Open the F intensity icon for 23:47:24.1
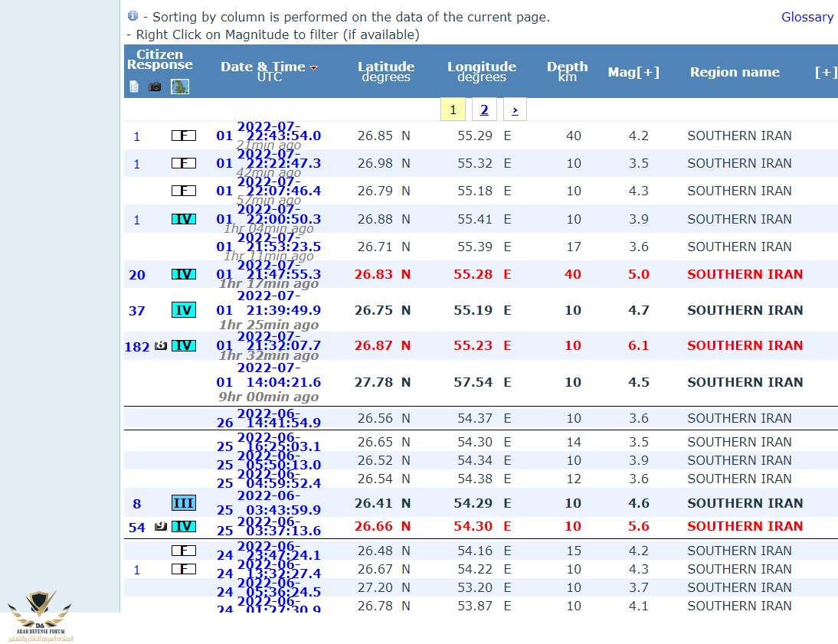The height and width of the screenshot is (644, 838). 183,551
